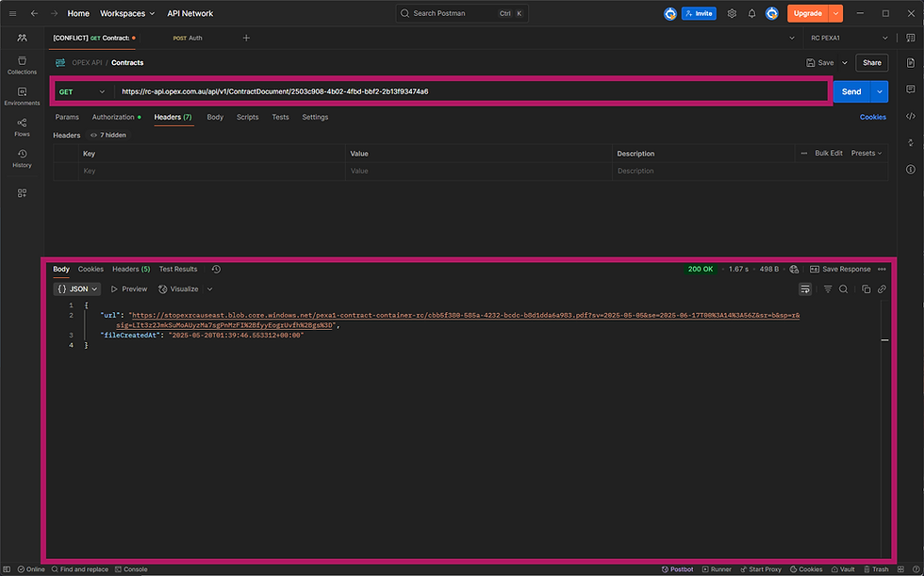Open the response history clock icon
This screenshot has height=576, width=924.
point(216,270)
